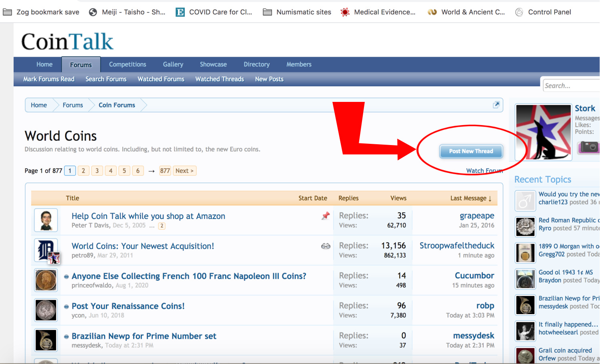Open the Medical Evidence bookmark
Image resolution: width=600 pixels, height=364 pixels.
(x=378, y=12)
